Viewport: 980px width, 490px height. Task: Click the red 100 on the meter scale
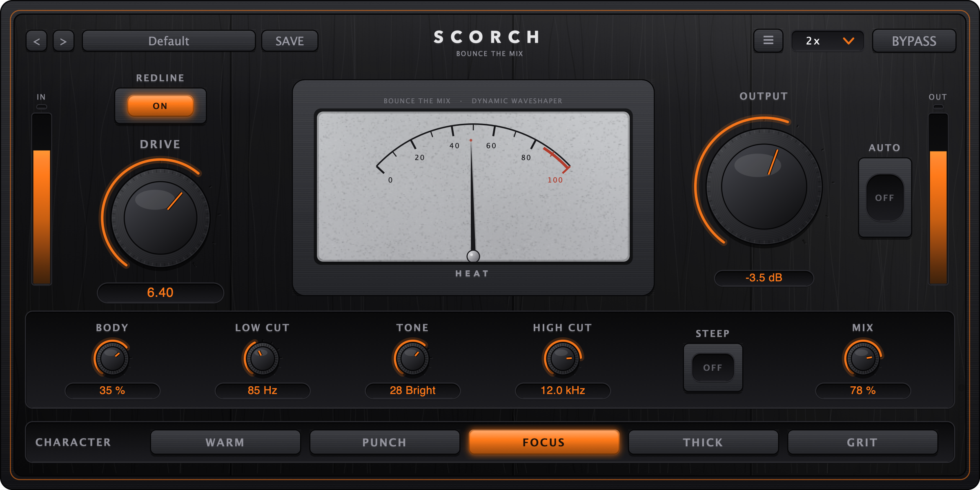[555, 180]
